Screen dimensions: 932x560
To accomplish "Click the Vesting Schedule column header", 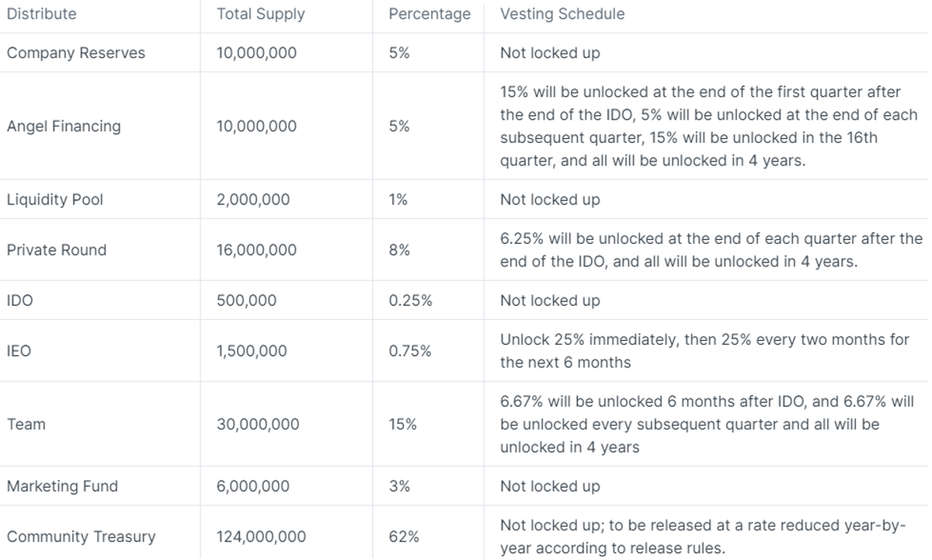I will (x=562, y=14).
